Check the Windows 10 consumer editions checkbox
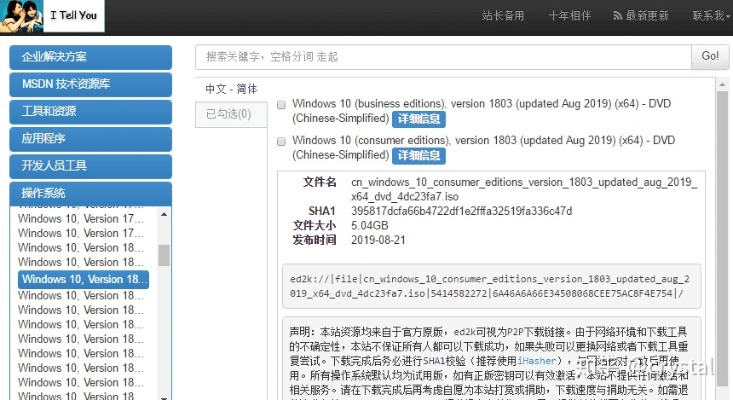The image size is (733, 400). point(282,141)
